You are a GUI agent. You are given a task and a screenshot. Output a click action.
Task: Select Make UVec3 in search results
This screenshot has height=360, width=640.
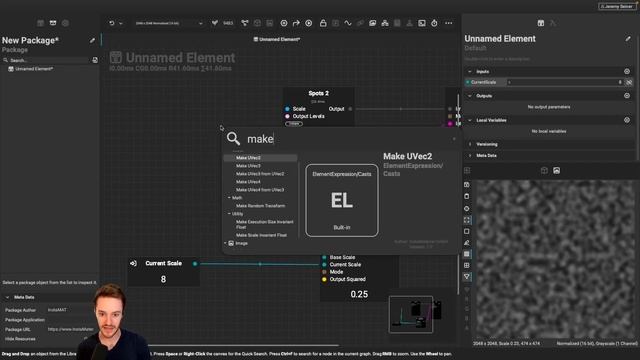point(248,166)
